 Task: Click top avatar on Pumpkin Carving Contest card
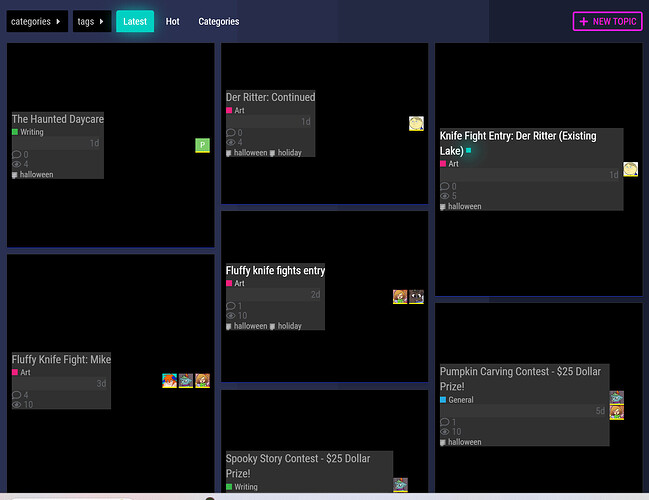[617, 398]
